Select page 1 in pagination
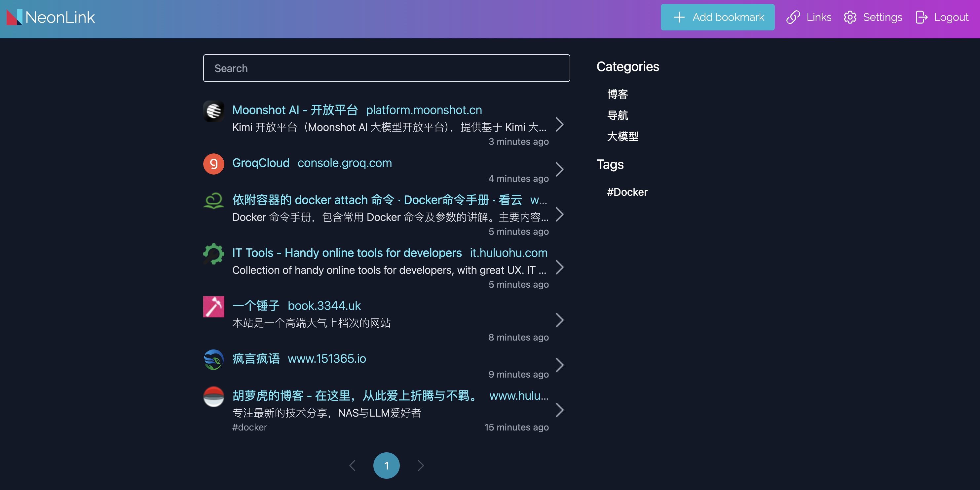980x490 pixels. point(387,466)
